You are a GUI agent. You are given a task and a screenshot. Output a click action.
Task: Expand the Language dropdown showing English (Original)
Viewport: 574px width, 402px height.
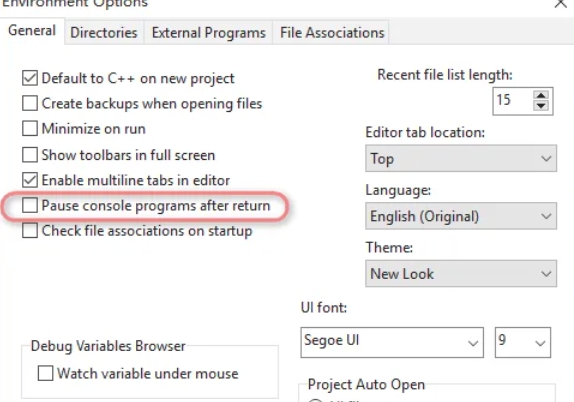461,216
